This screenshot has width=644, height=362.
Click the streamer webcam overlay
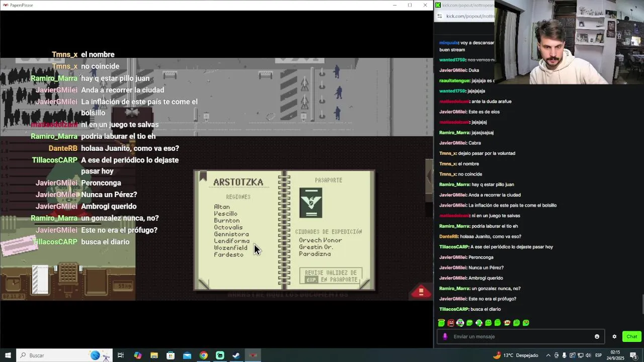pyautogui.click(x=569, y=42)
